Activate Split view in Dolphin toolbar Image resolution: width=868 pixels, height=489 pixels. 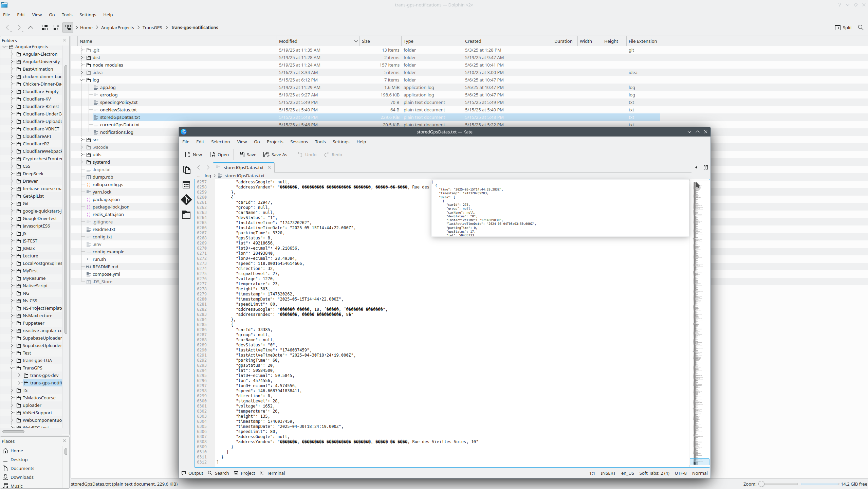click(843, 28)
